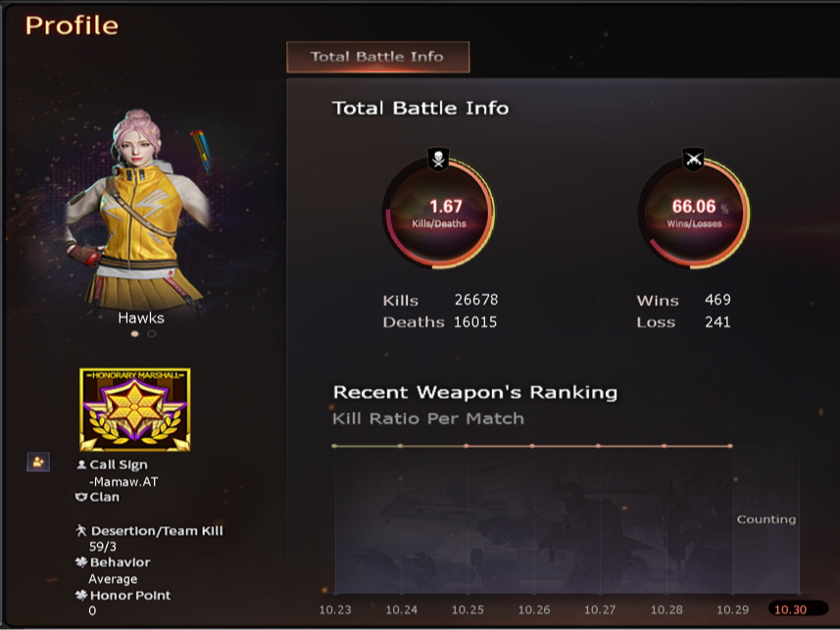Image resolution: width=840 pixels, height=630 pixels.
Task: Click the Hawks character model
Action: click(140, 210)
